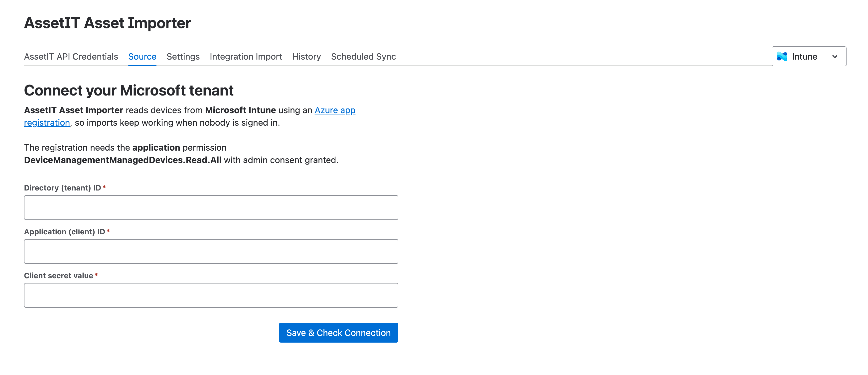Expand the Intune source dropdown chevron

tap(835, 57)
